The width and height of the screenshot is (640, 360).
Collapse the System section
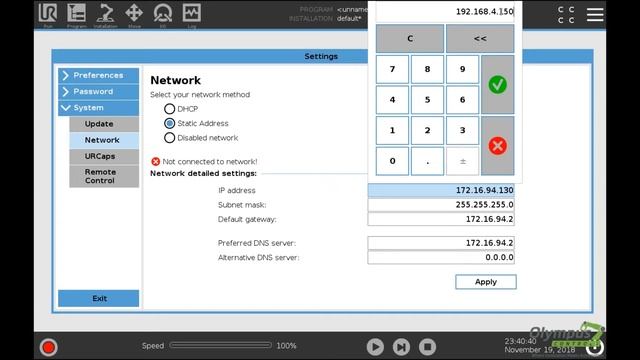[x=98, y=108]
